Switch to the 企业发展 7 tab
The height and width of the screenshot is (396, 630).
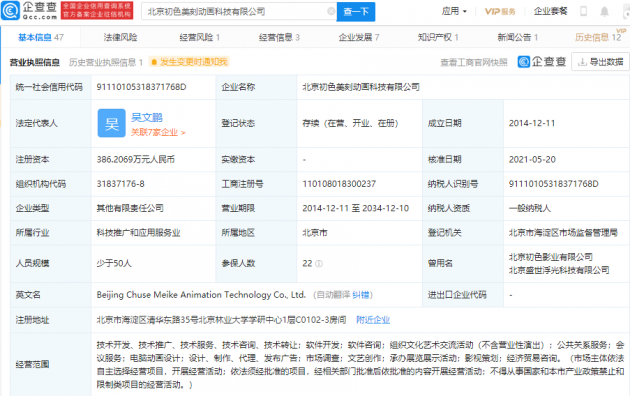coord(359,37)
